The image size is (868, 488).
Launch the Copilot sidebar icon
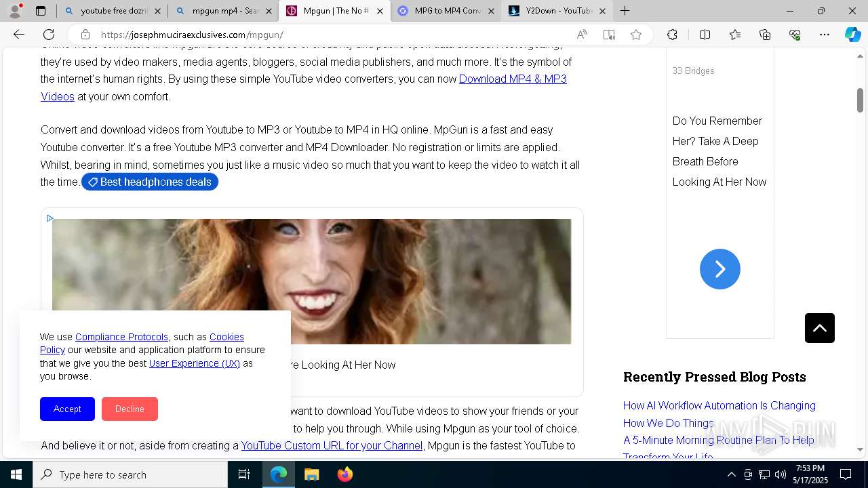(x=852, y=35)
